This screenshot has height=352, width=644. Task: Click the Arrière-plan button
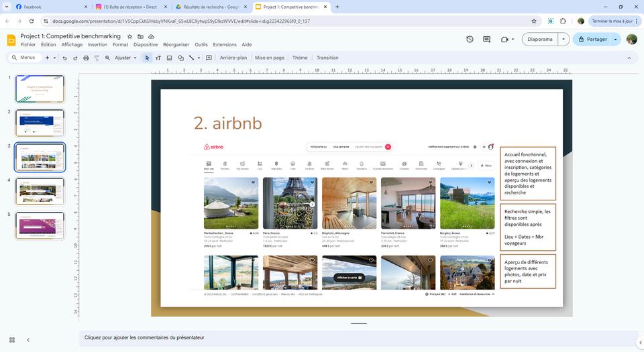click(233, 58)
